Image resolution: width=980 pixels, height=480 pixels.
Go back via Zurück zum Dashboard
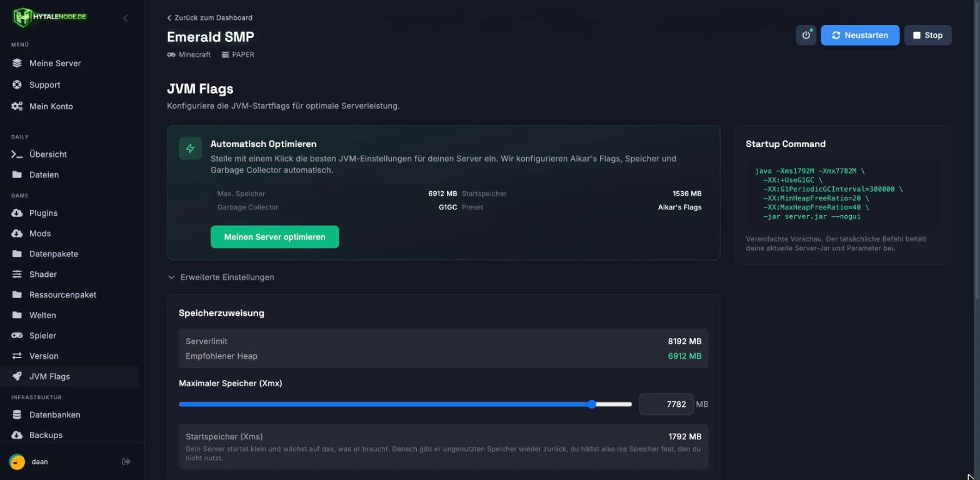pos(210,17)
